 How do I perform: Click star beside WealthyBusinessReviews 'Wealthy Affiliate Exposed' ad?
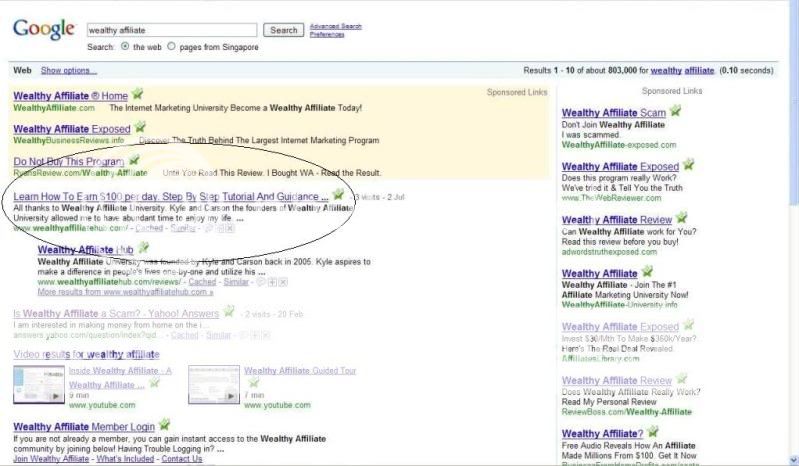(140, 127)
